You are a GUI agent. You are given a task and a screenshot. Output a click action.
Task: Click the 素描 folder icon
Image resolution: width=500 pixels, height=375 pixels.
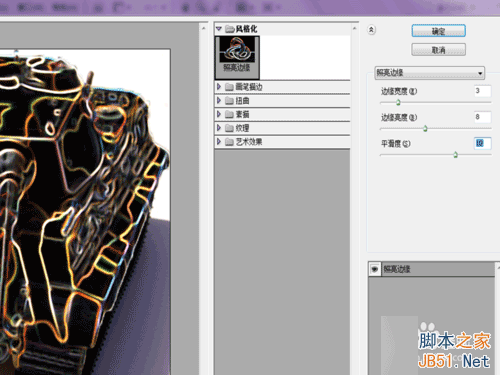pos(229,114)
